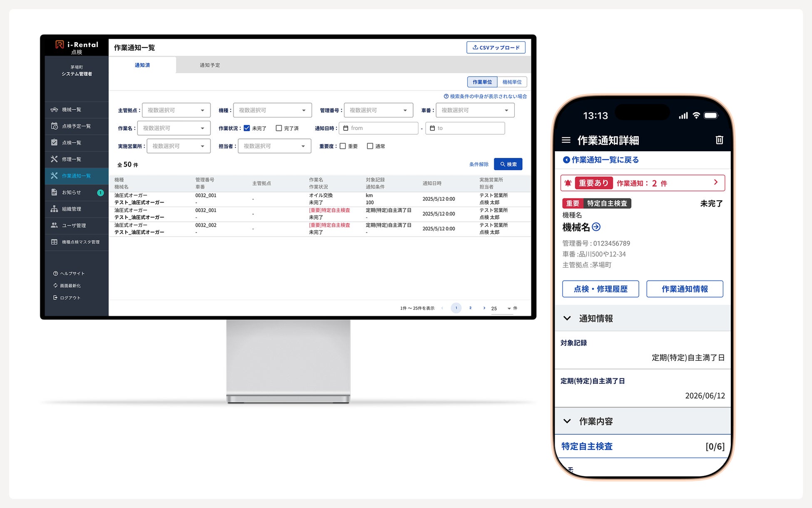The image size is (812, 508).
Task: Click the 機種点検マスタ管理 table icon
Action: click(54, 242)
